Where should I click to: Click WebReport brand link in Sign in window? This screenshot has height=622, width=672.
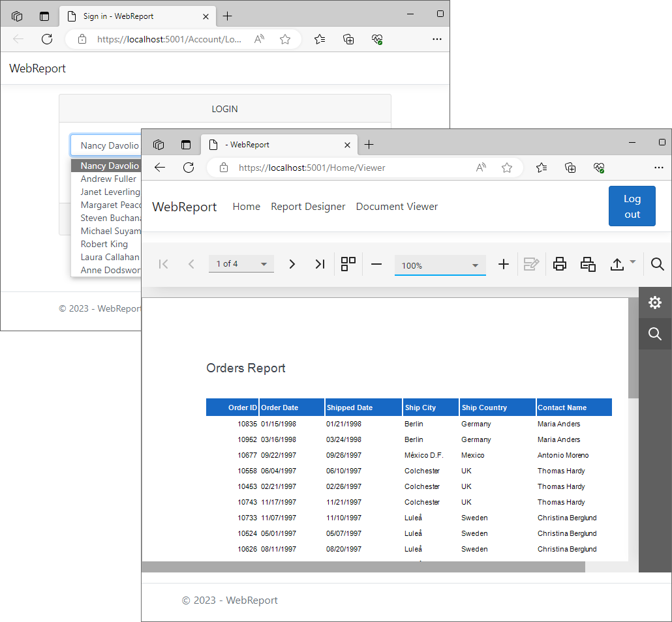pyautogui.click(x=37, y=68)
